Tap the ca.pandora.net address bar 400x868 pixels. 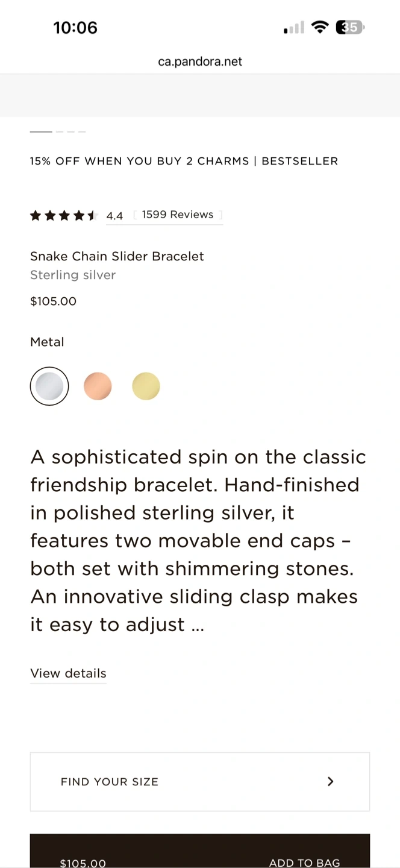pyautogui.click(x=200, y=61)
